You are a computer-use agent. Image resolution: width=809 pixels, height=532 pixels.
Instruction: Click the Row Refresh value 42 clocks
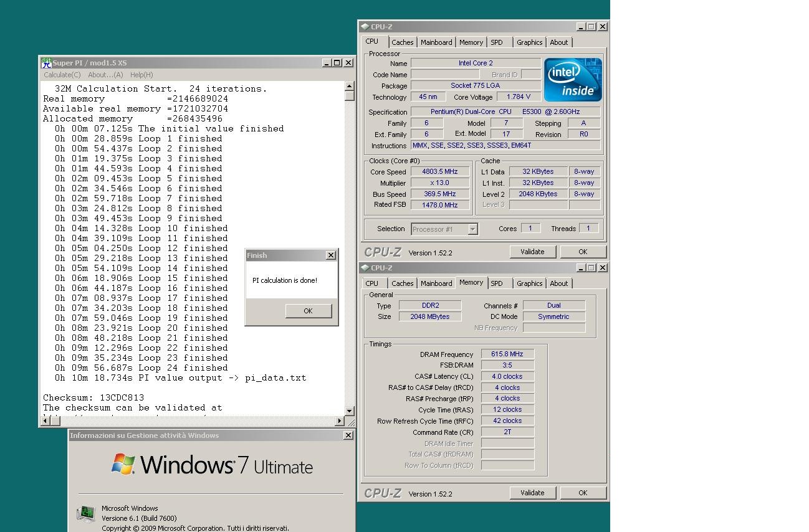click(507, 421)
